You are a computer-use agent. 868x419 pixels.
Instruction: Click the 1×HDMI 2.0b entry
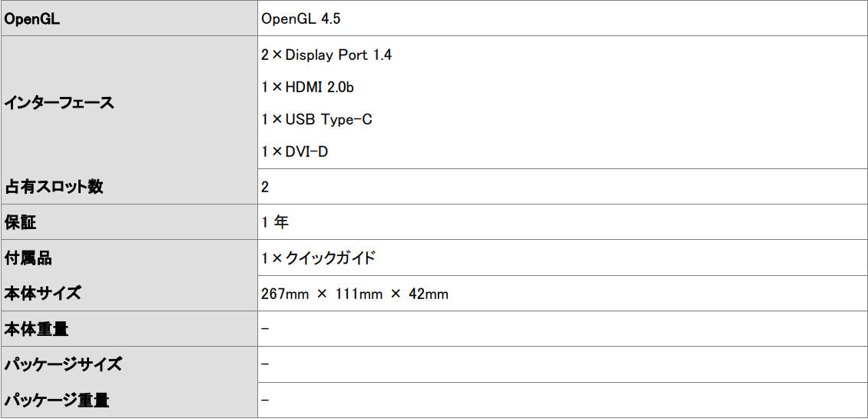[307, 88]
